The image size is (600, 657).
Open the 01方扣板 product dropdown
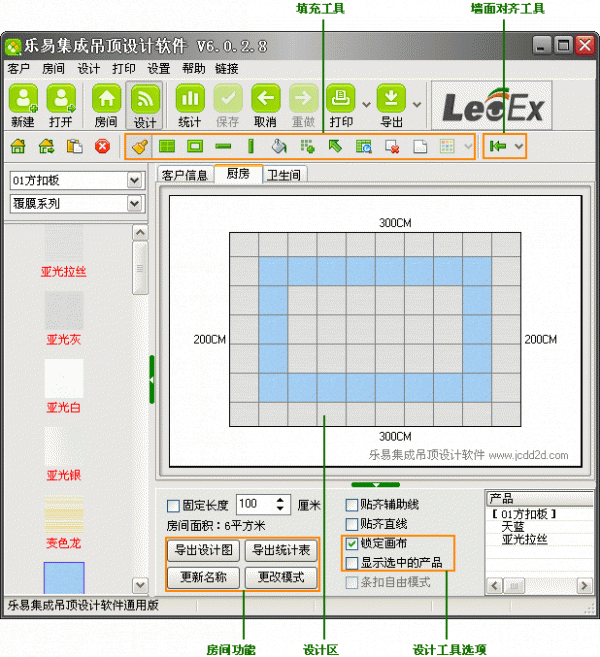click(135, 181)
